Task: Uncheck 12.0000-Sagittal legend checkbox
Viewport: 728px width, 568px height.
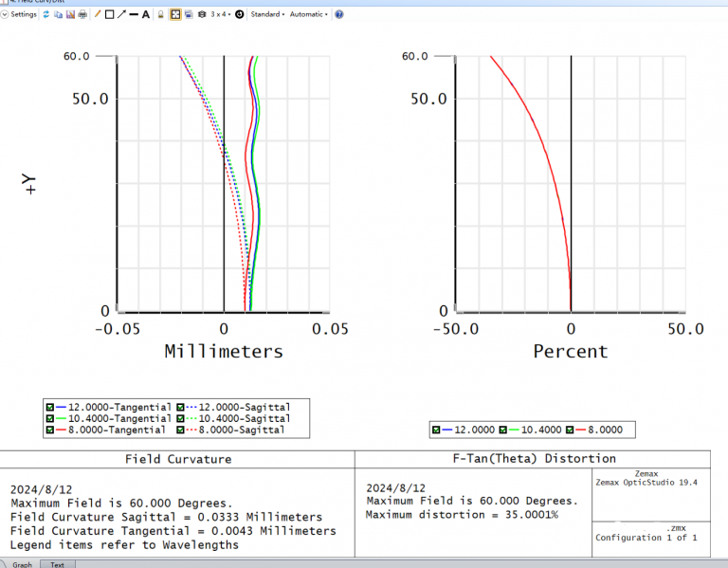Action: tap(181, 408)
